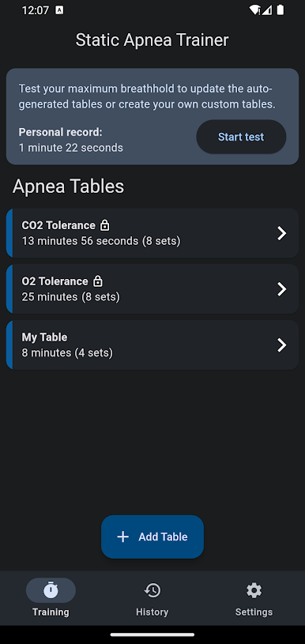Add a new apnea table

(x=152, y=537)
